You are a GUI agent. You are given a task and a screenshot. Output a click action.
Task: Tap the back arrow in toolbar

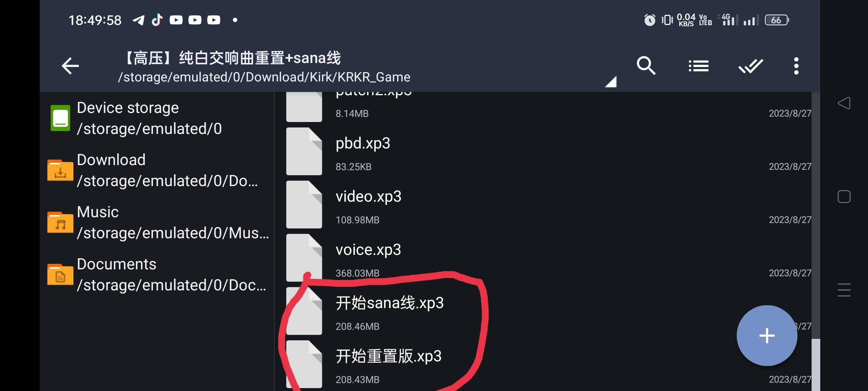(70, 66)
